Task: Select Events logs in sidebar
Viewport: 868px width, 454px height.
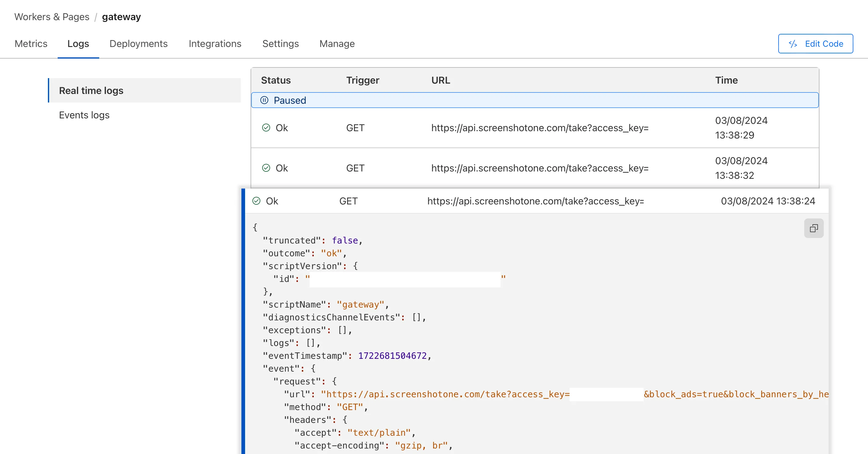Action: [84, 115]
